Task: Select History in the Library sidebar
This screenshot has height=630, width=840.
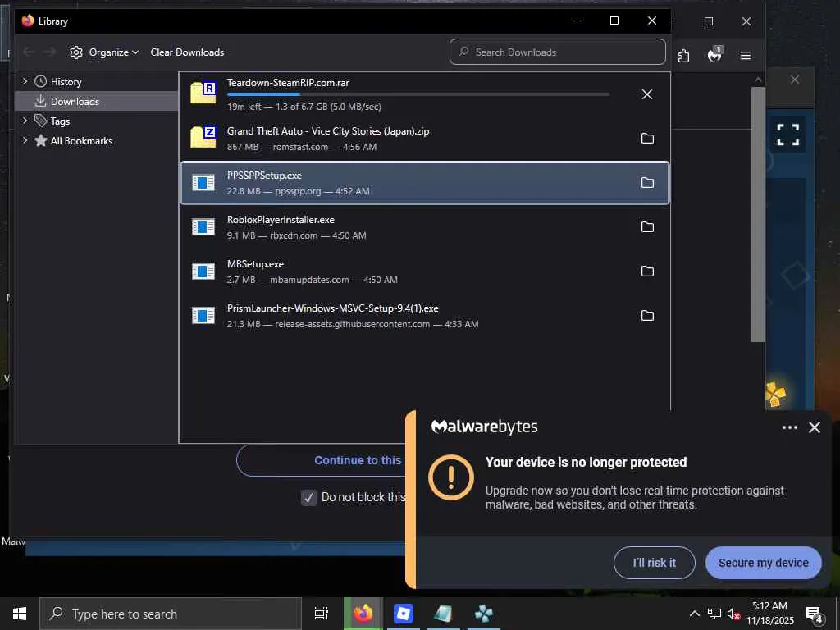Action: coord(96,82)
